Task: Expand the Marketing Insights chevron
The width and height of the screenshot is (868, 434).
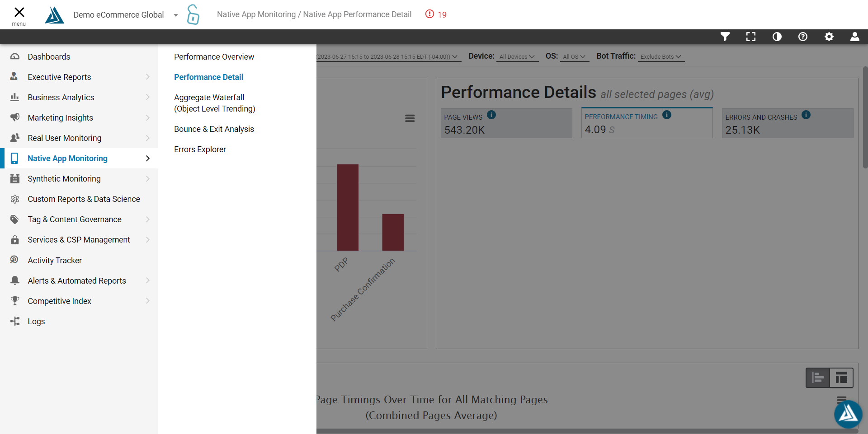Action: (148, 118)
